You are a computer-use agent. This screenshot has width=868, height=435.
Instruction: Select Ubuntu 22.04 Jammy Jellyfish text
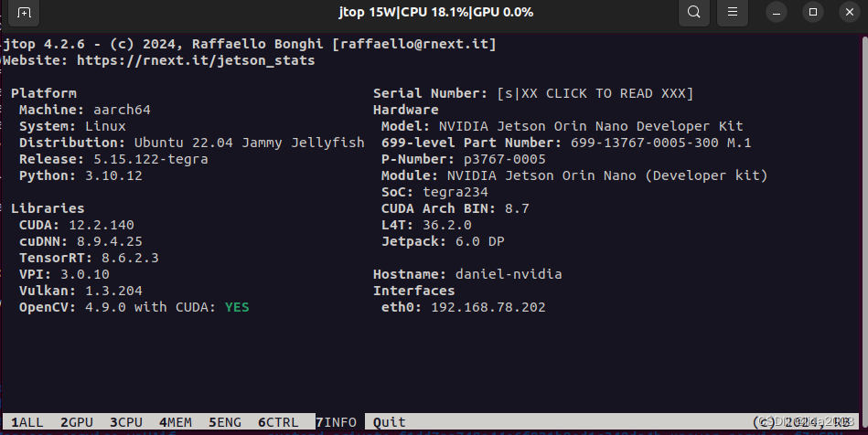click(249, 143)
